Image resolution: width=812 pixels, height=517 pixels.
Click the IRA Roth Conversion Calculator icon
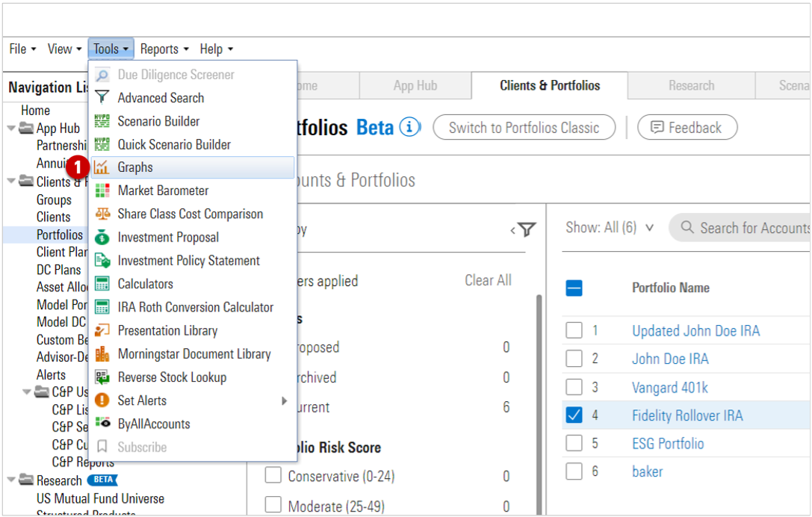tap(102, 307)
